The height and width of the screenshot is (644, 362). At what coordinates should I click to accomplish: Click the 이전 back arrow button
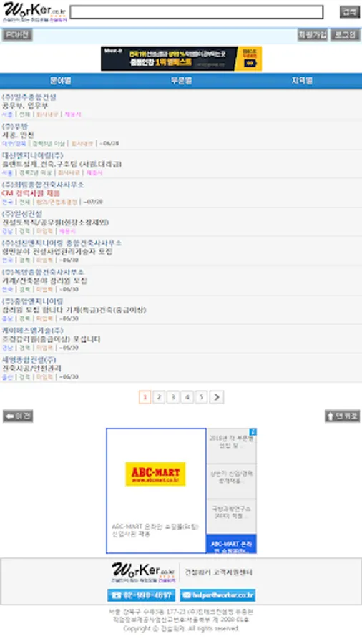pyautogui.click(x=18, y=416)
